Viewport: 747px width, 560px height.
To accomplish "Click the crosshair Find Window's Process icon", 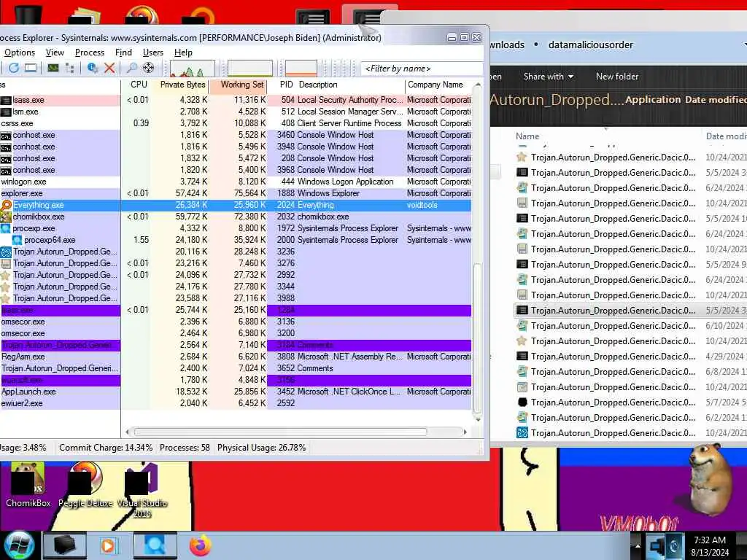I will coord(148,68).
